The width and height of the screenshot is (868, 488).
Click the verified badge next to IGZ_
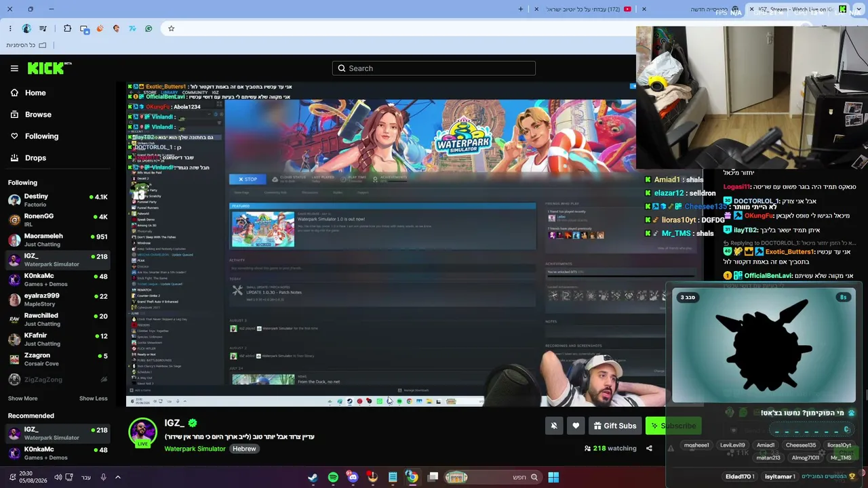(193, 423)
